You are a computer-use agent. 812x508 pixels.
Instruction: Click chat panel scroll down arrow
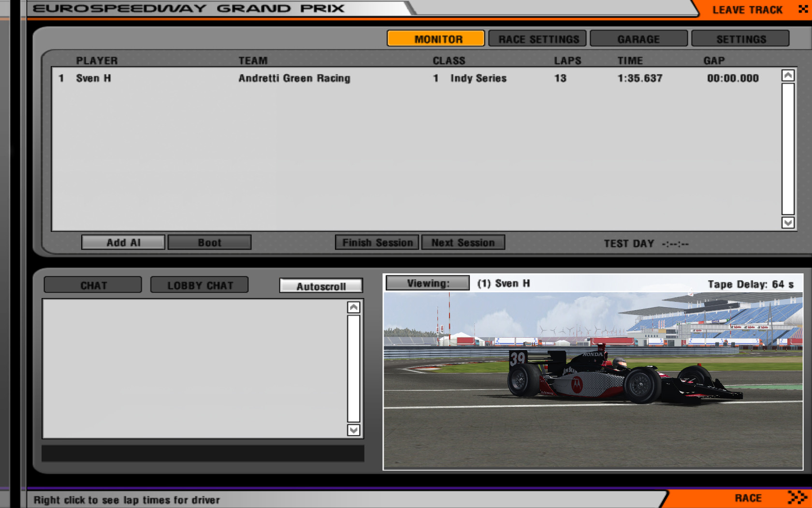(x=354, y=430)
